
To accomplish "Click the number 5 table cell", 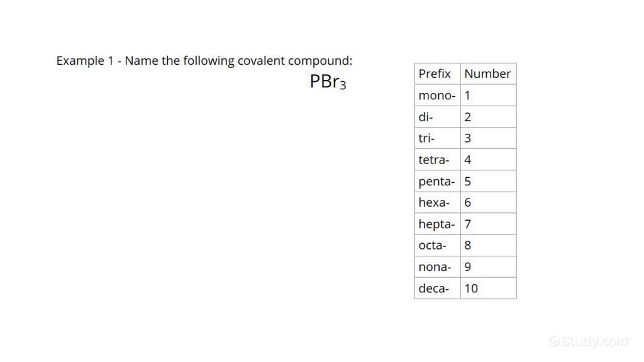I will (x=488, y=181).
